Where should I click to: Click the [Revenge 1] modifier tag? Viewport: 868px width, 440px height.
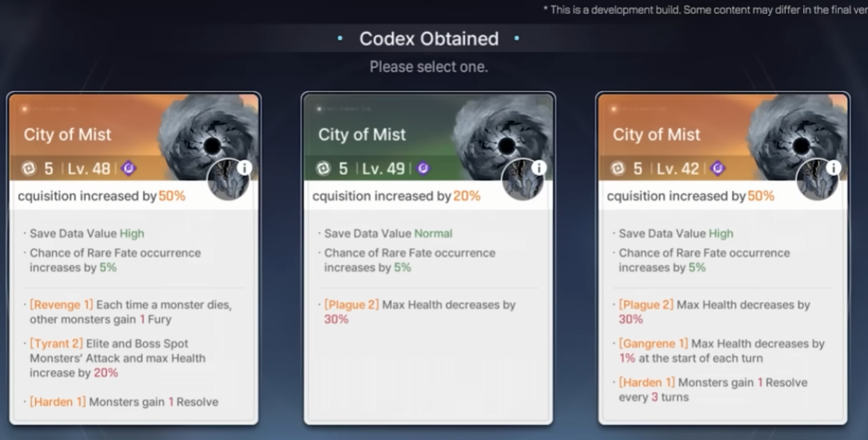[x=62, y=305]
